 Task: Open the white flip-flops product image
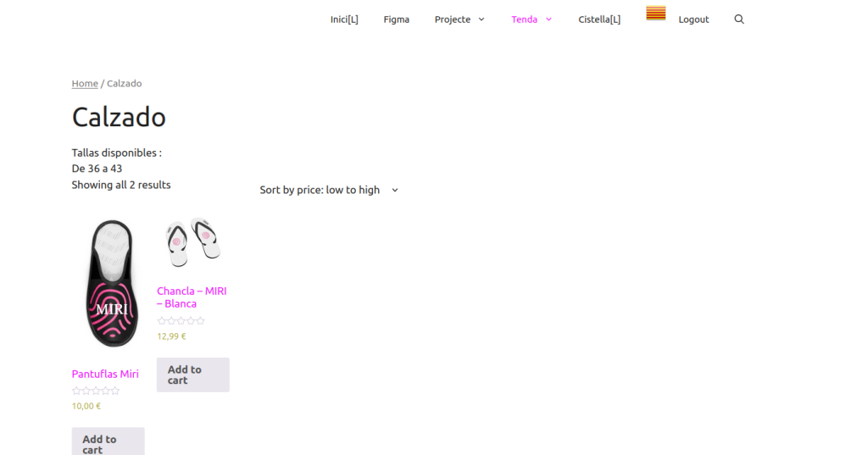(x=192, y=241)
